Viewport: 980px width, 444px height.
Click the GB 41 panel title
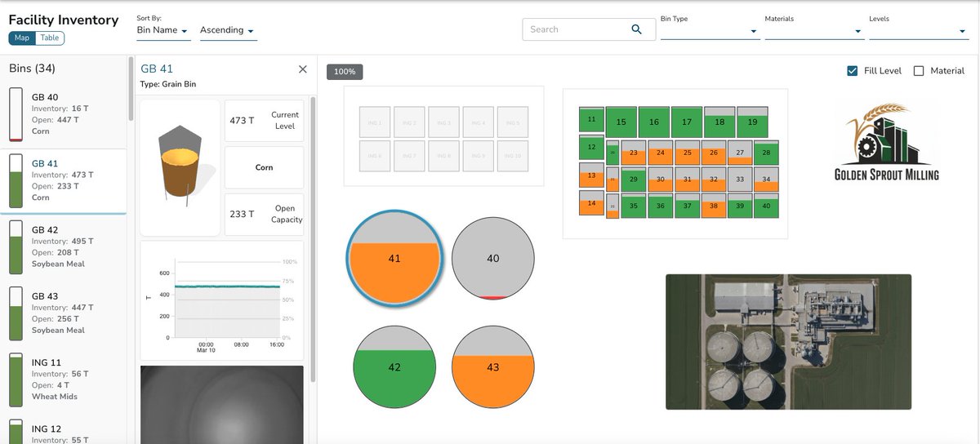coord(157,69)
